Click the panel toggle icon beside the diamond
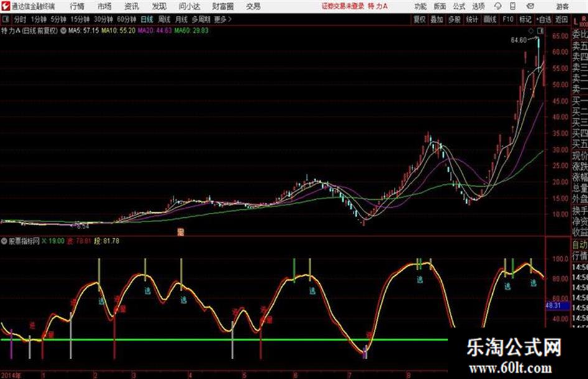The width and height of the screenshot is (588, 379). [540, 31]
